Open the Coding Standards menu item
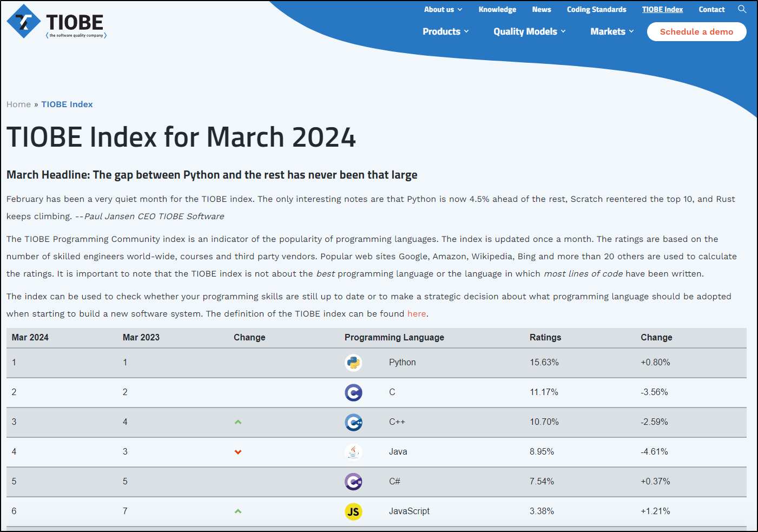The width and height of the screenshot is (758, 532). (597, 9)
